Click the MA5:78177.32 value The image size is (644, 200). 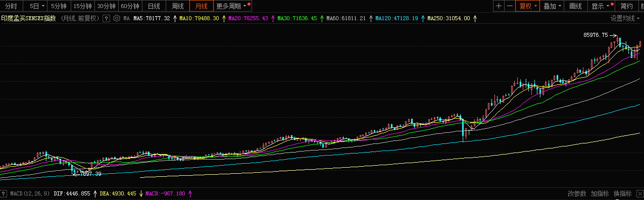tap(152, 18)
